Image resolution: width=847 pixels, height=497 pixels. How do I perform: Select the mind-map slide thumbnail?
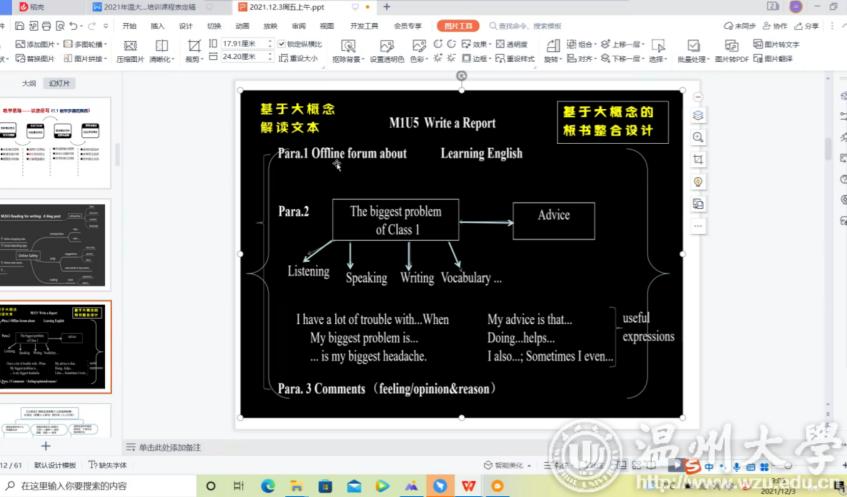pyautogui.click(x=53, y=245)
